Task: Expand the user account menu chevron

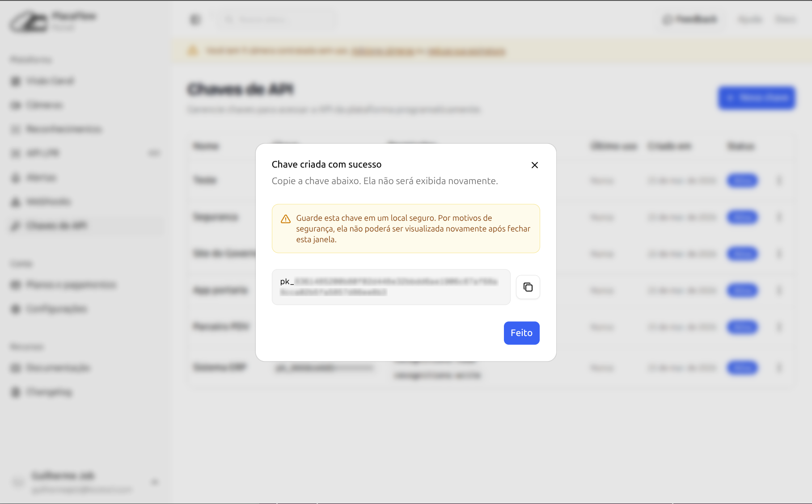Action: point(155,482)
